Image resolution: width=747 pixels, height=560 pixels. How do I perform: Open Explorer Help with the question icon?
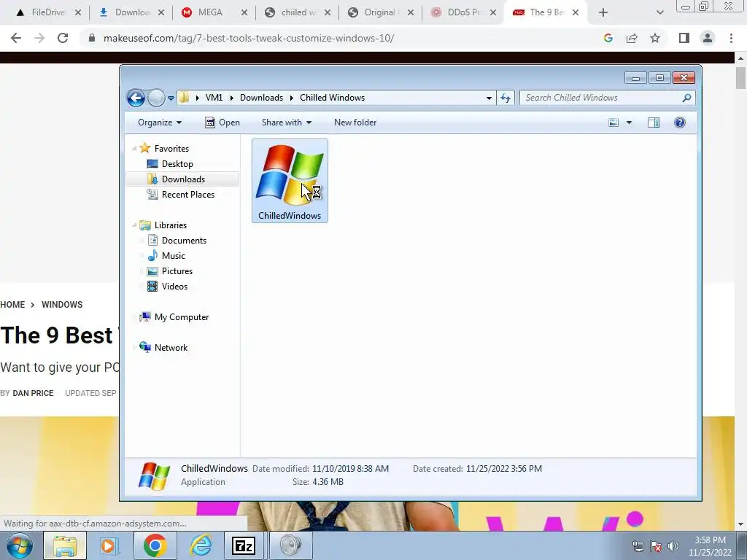point(680,122)
